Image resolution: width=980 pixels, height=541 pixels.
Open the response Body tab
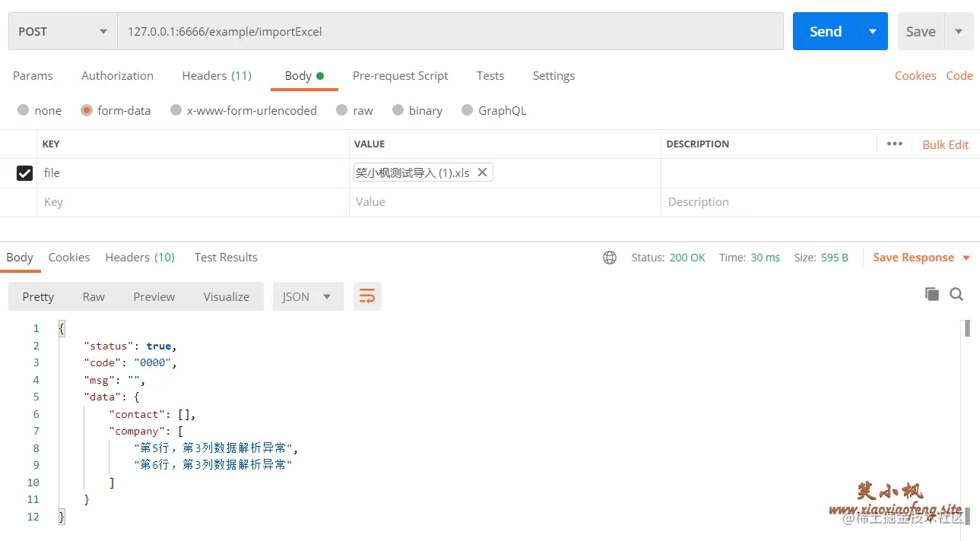pyautogui.click(x=20, y=258)
